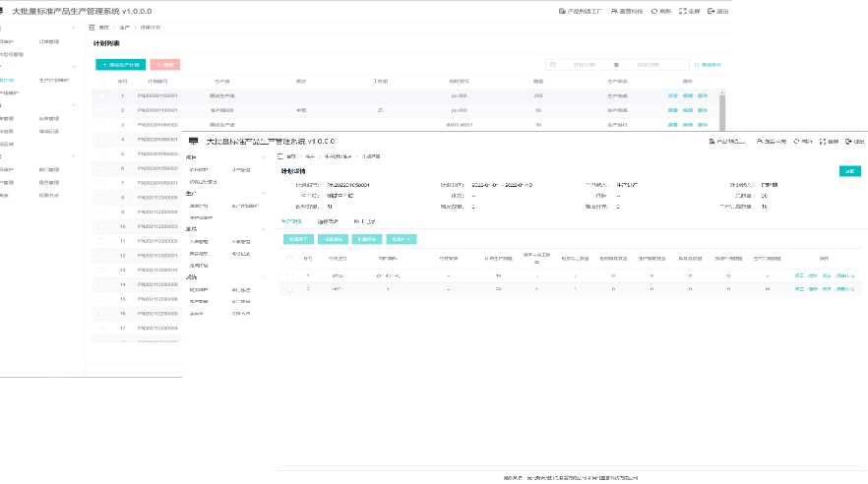This screenshot has width=868, height=484.
Task: Click the 添加生产计划 button
Action: coord(120,64)
